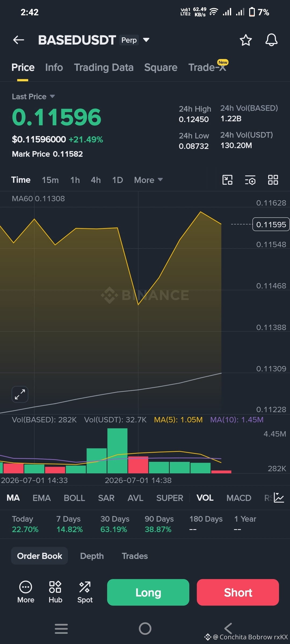Select the Price tab
The height and width of the screenshot is (644, 290).
coord(23,67)
